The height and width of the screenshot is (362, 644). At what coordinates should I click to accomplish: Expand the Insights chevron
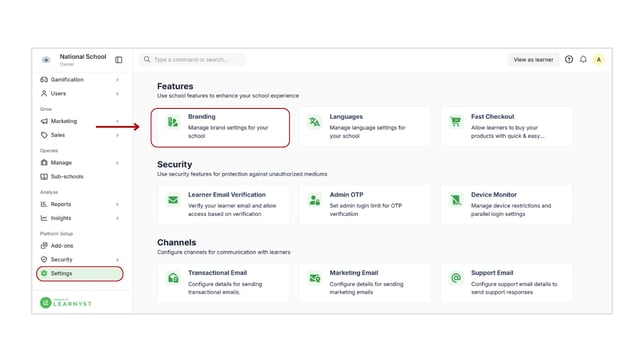[x=117, y=218]
